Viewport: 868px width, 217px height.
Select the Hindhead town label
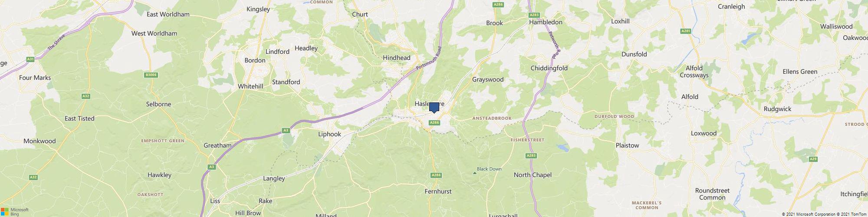(x=397, y=58)
